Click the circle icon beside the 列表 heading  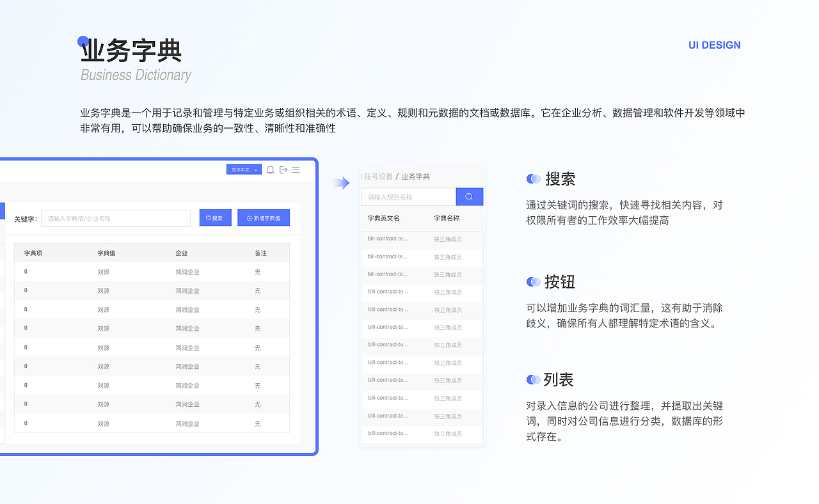pos(533,379)
